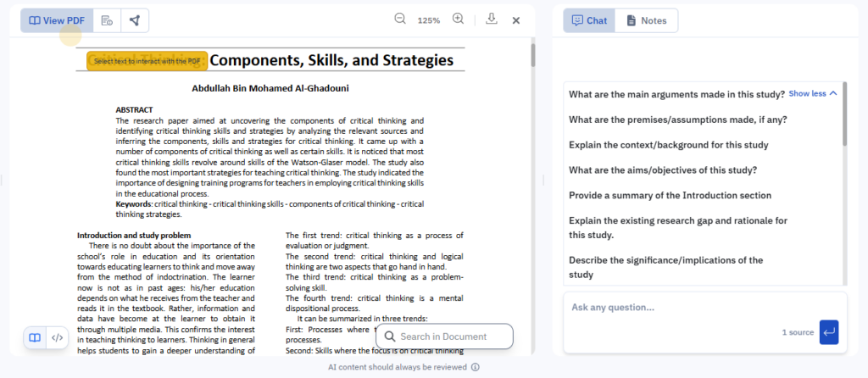Open the document summary view icon

(107, 20)
